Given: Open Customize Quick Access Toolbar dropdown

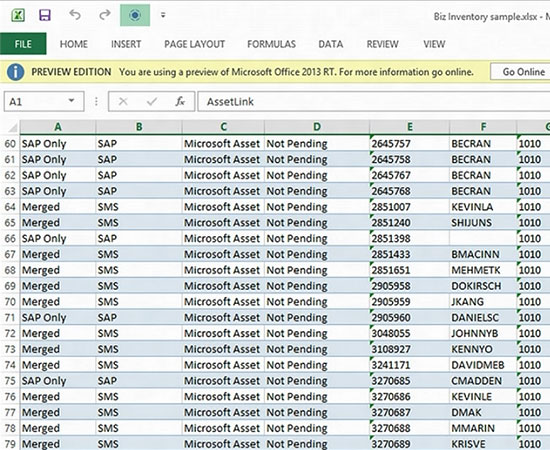Looking at the screenshot, I should (163, 15).
